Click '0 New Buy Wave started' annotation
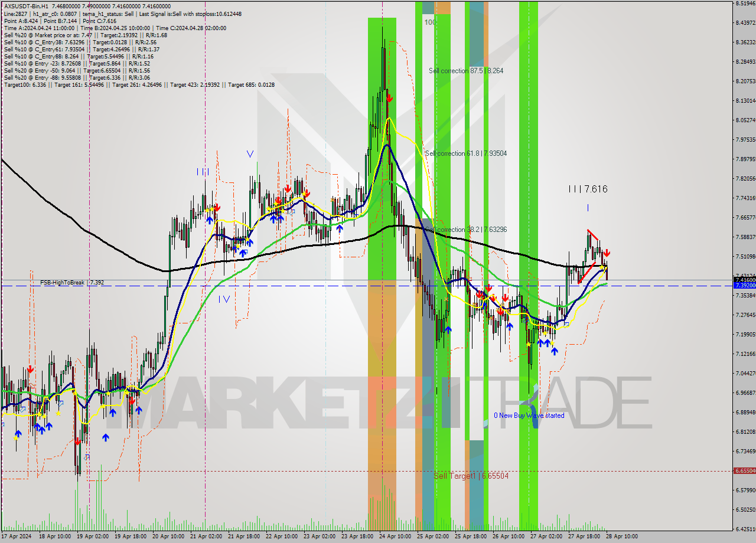756x543 pixels. pos(529,416)
